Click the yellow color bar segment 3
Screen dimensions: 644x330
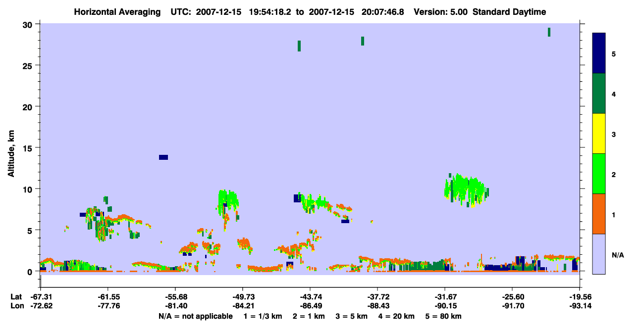[599, 134]
